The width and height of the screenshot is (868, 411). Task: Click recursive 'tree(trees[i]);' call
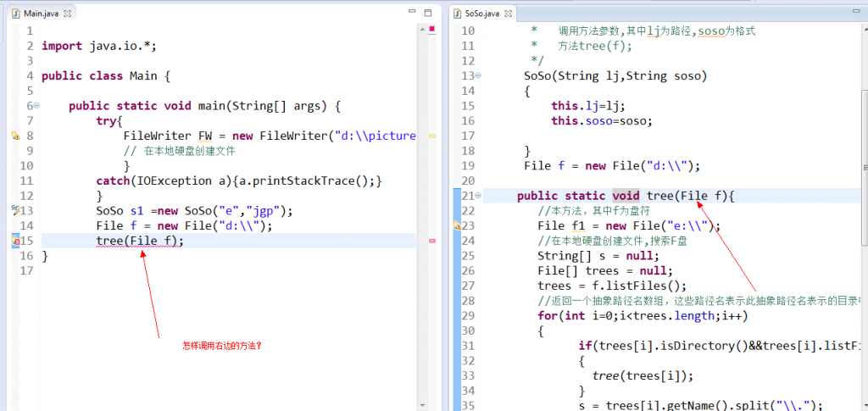[643, 375]
